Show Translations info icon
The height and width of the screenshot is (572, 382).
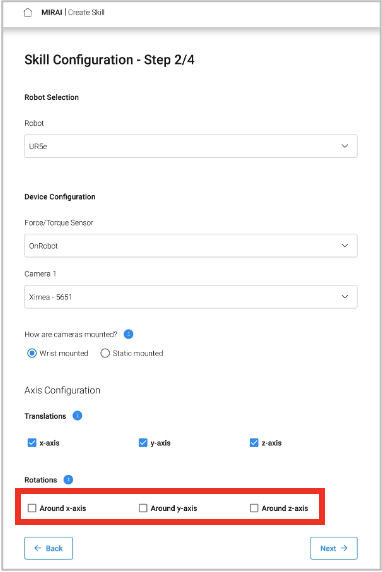pos(77,416)
